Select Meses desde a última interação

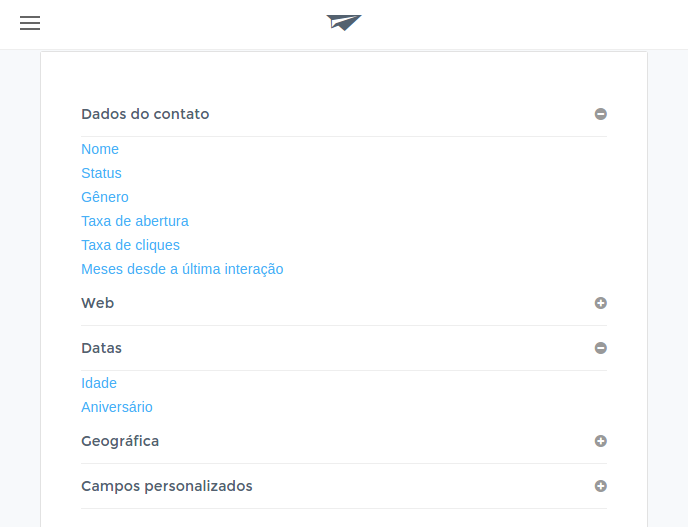tap(182, 269)
